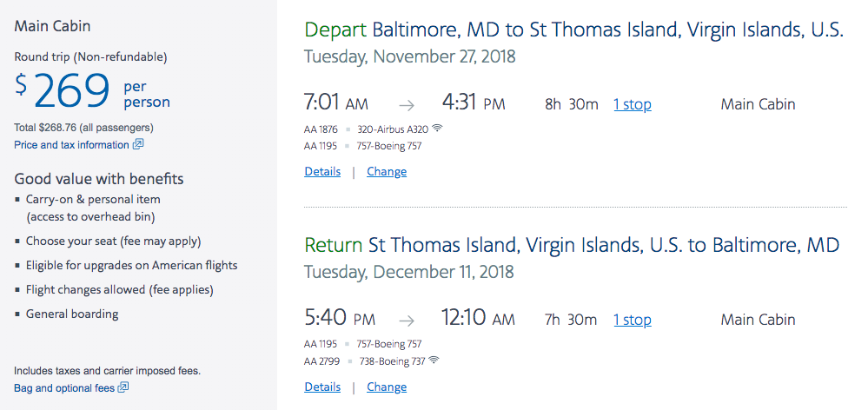868x410 pixels.
Task: Change the return flight on December 11
Action: click(x=387, y=387)
